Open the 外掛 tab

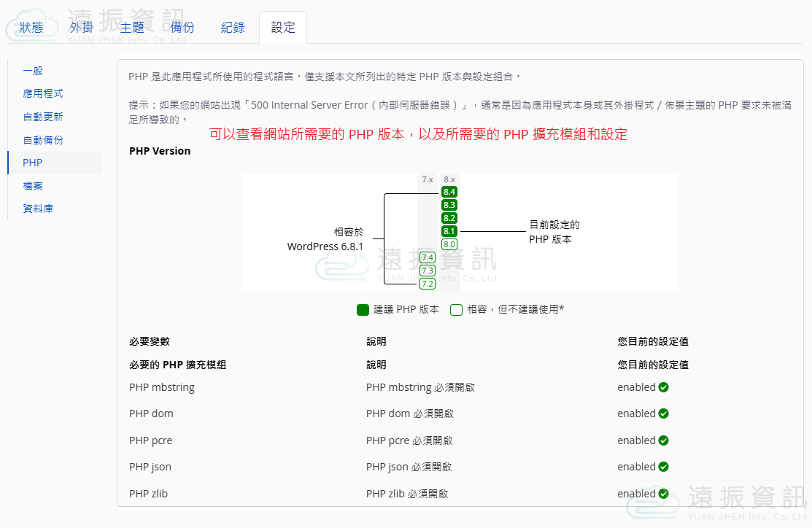coord(82,28)
